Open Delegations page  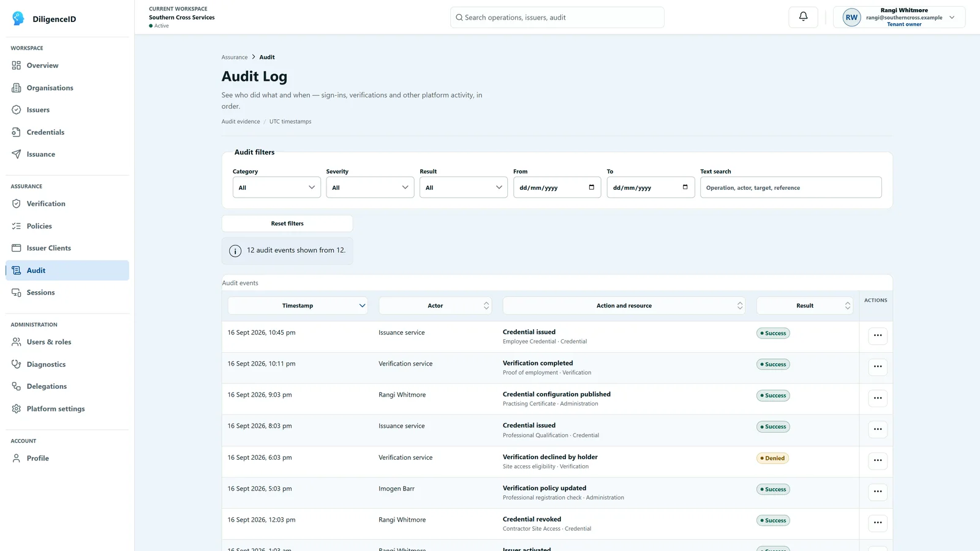click(67, 386)
